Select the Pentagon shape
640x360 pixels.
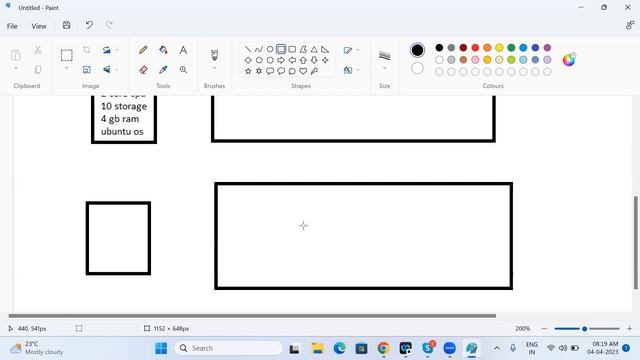[259, 60]
